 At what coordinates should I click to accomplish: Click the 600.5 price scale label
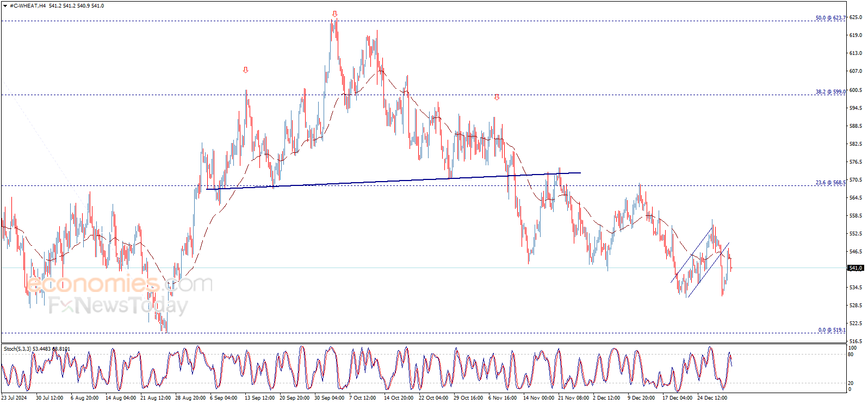[x=855, y=90]
